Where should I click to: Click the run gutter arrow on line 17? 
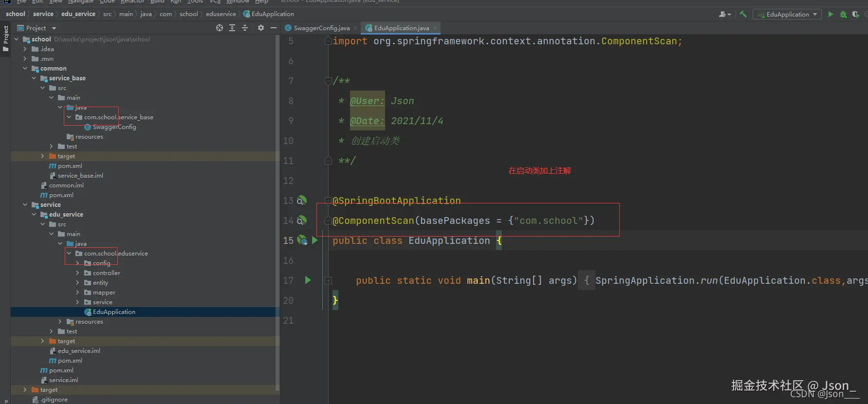coord(308,280)
